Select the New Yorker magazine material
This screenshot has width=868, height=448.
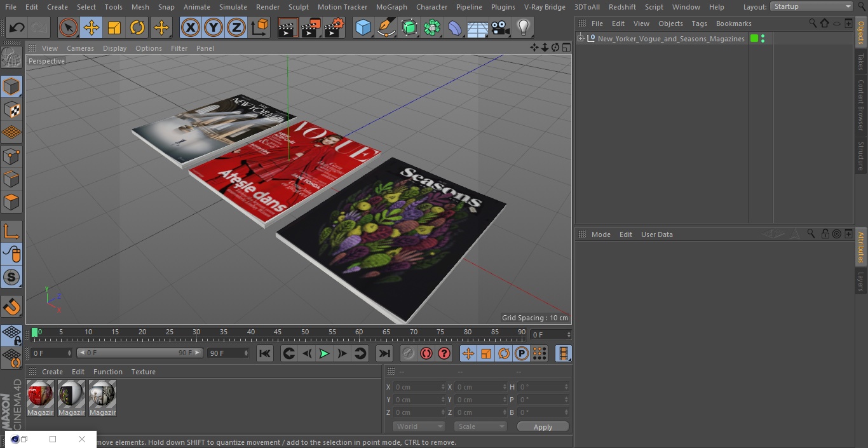pyautogui.click(x=102, y=399)
